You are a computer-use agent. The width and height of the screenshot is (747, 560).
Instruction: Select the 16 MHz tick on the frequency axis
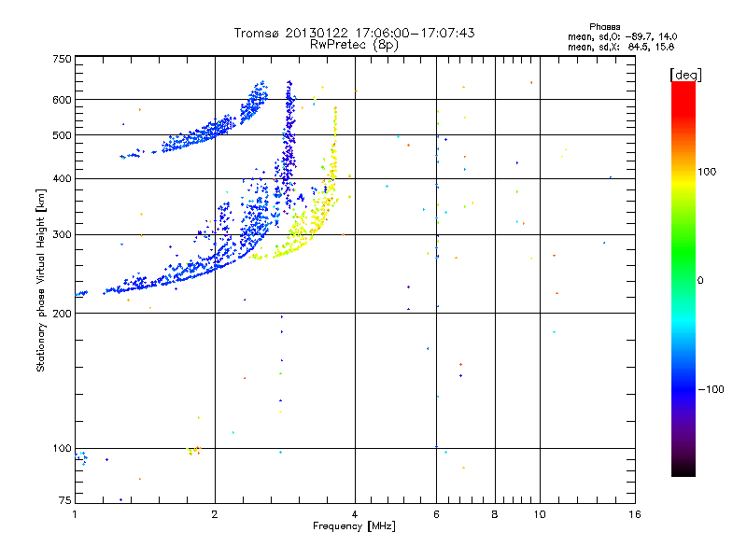point(634,514)
